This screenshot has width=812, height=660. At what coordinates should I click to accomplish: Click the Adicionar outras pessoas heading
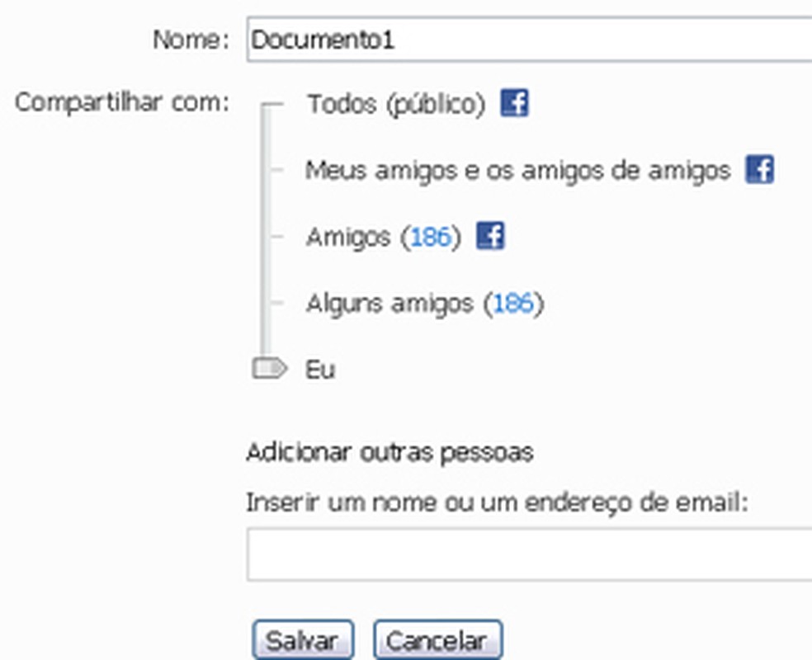pos(389,453)
